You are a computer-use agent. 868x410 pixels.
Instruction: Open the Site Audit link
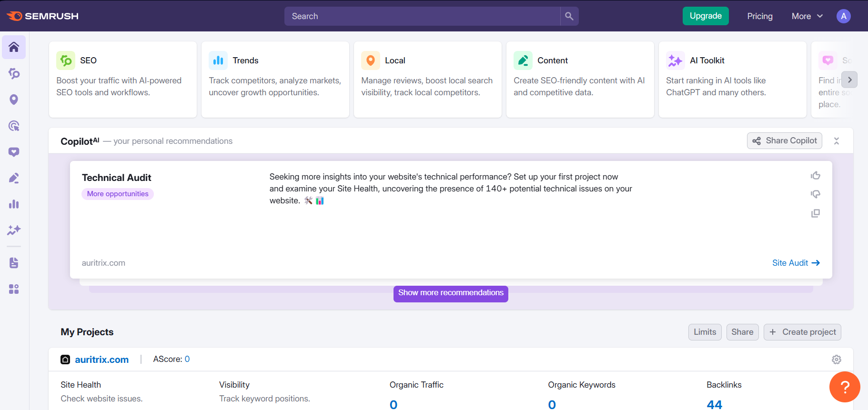(x=796, y=263)
